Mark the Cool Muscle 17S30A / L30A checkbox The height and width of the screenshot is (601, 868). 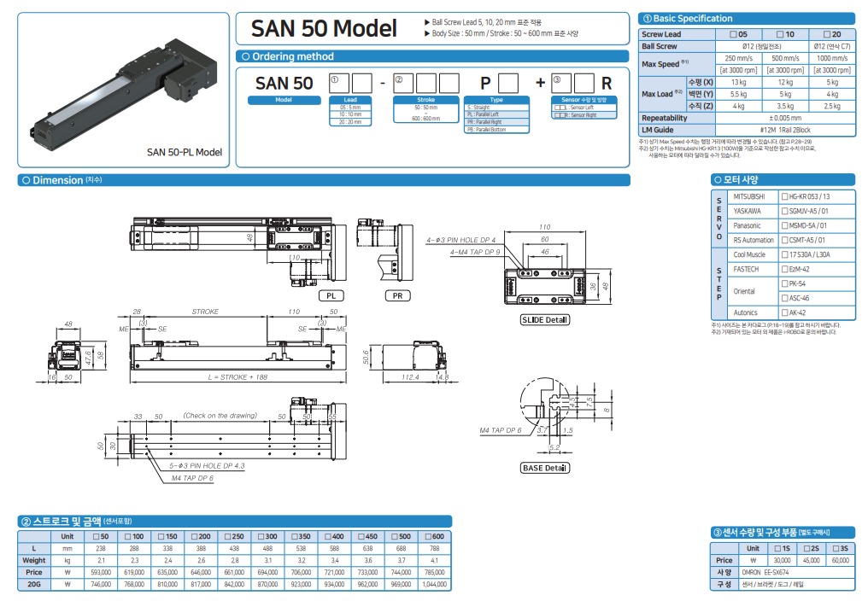coord(784,254)
